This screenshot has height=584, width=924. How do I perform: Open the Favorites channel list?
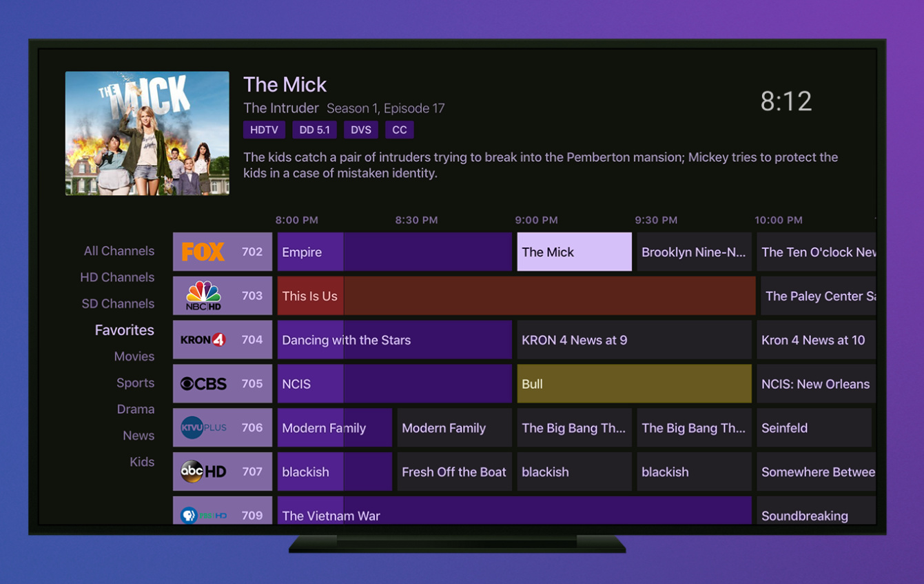pyautogui.click(x=124, y=330)
